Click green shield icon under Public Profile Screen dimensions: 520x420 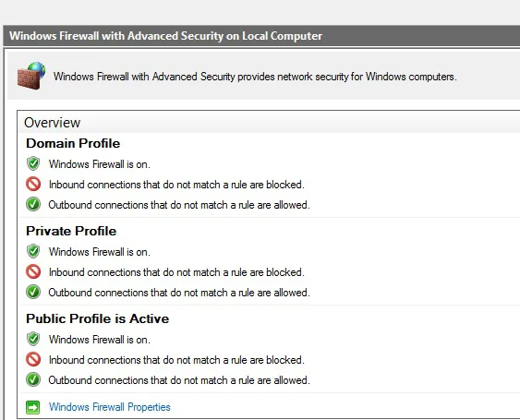point(33,339)
